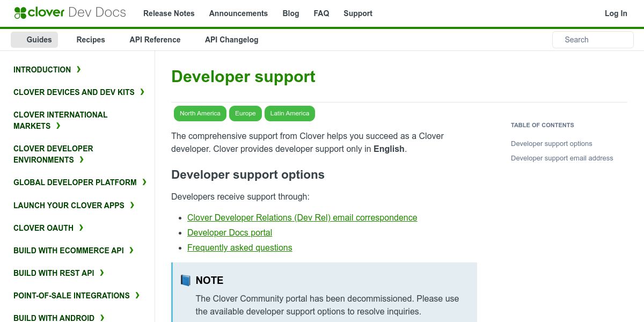
Task: Open CLOVER OAUTH sidebar section
Action: (x=43, y=228)
